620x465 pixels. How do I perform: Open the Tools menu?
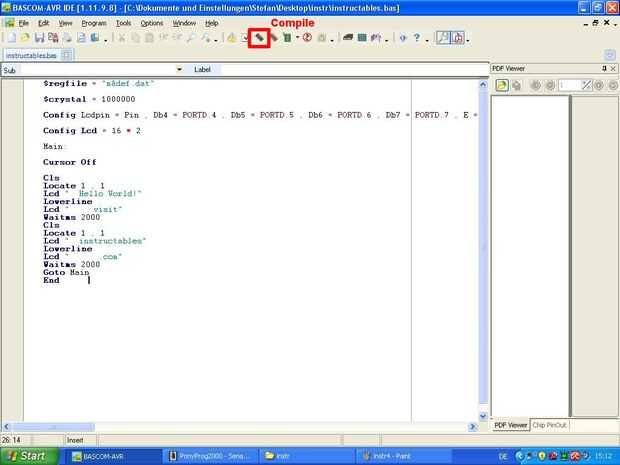123,23
